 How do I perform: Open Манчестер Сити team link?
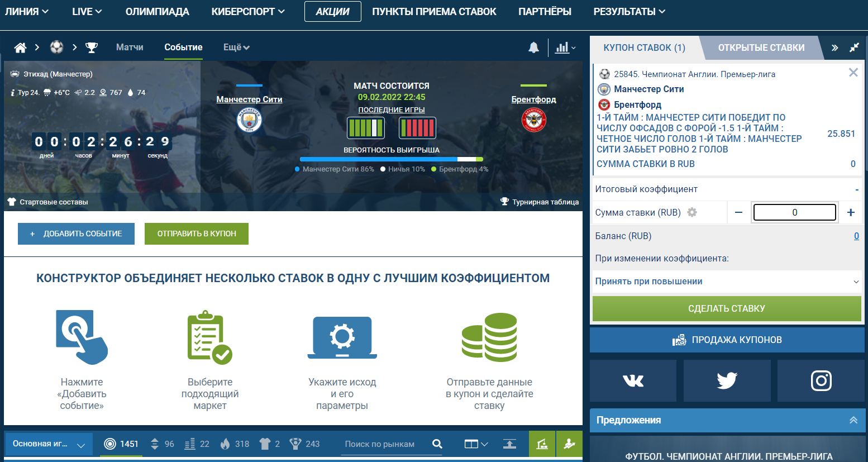click(249, 99)
